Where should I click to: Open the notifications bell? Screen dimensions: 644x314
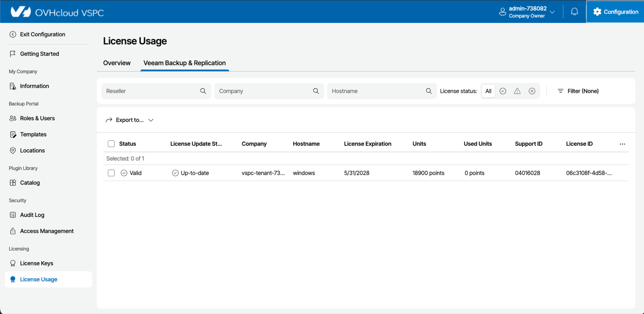point(575,11)
